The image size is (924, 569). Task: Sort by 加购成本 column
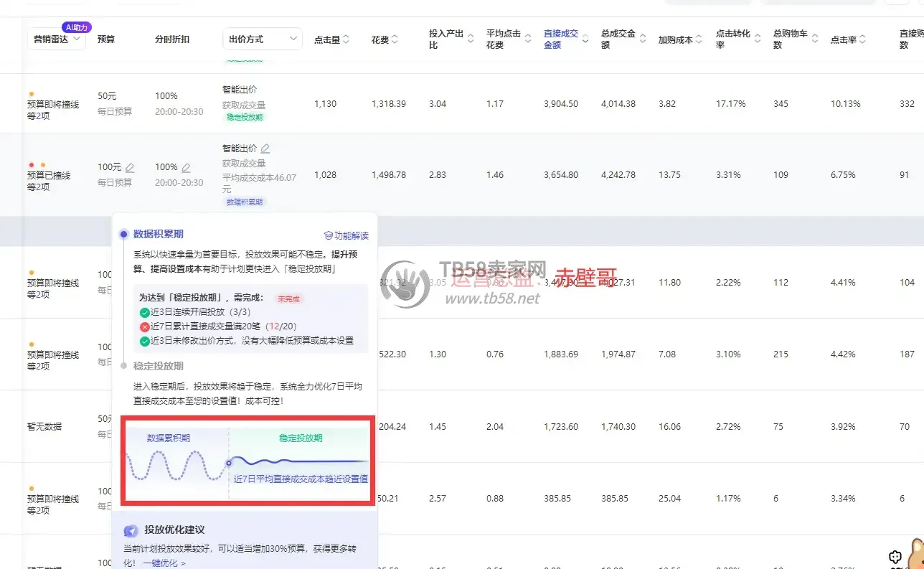pyautogui.click(x=699, y=39)
